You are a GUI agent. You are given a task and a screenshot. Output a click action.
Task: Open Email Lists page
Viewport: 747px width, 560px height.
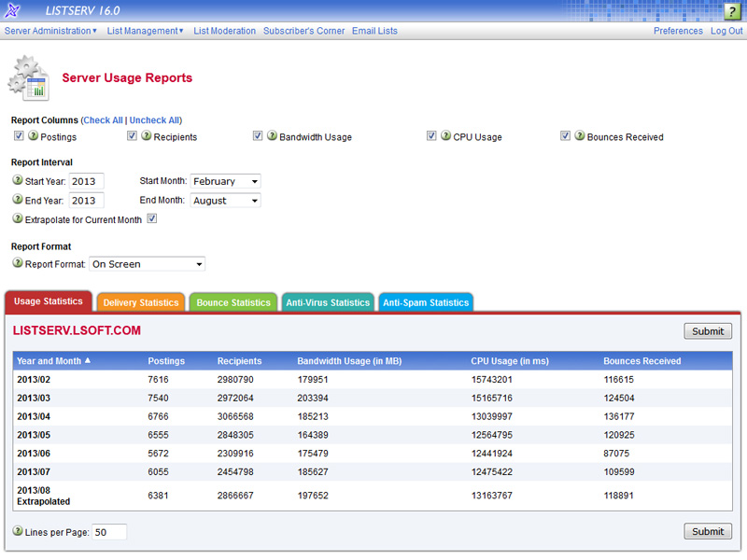(374, 31)
